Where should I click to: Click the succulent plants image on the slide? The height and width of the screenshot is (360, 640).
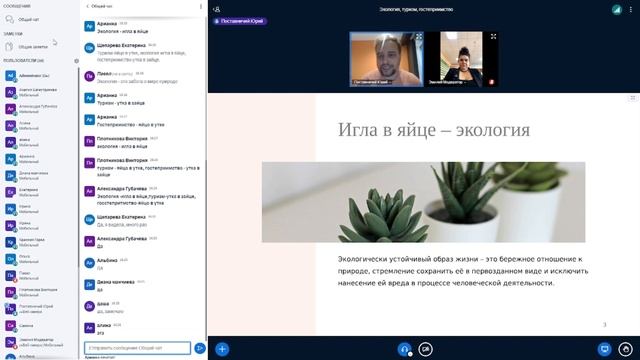(423, 202)
